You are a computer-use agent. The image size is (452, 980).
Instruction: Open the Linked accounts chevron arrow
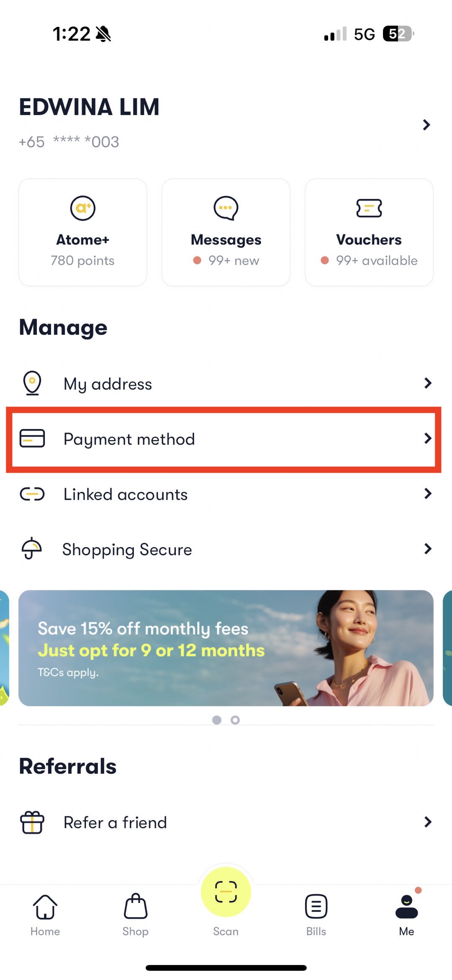tap(428, 494)
